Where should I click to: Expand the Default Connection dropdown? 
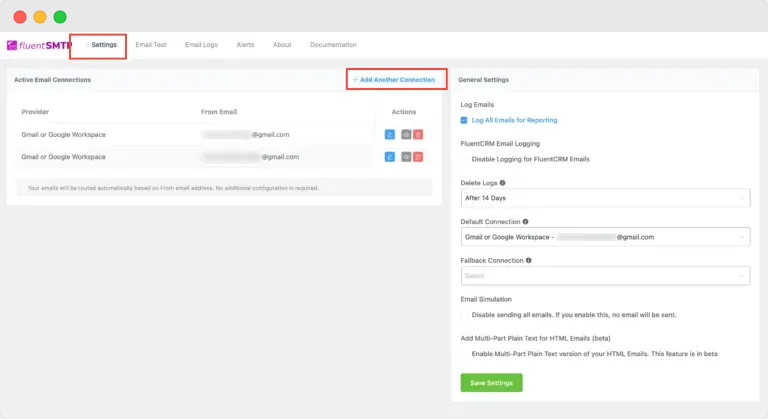(604, 237)
